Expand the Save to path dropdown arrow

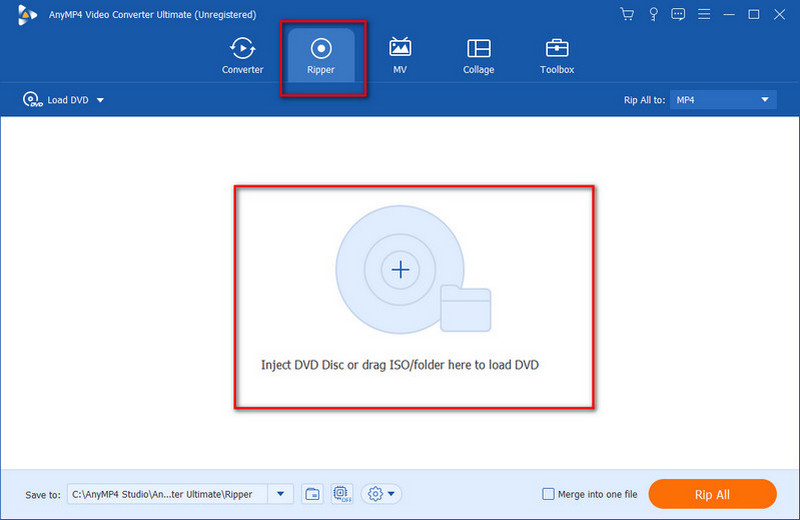(281, 494)
